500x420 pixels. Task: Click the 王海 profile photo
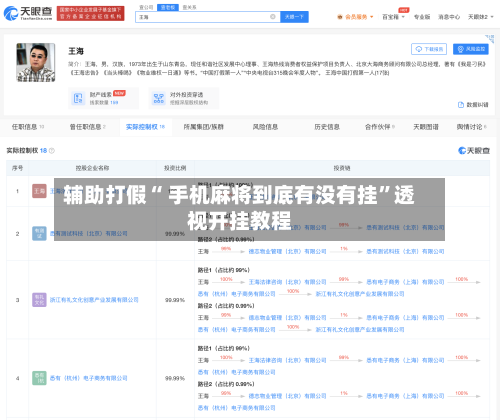click(x=36, y=62)
